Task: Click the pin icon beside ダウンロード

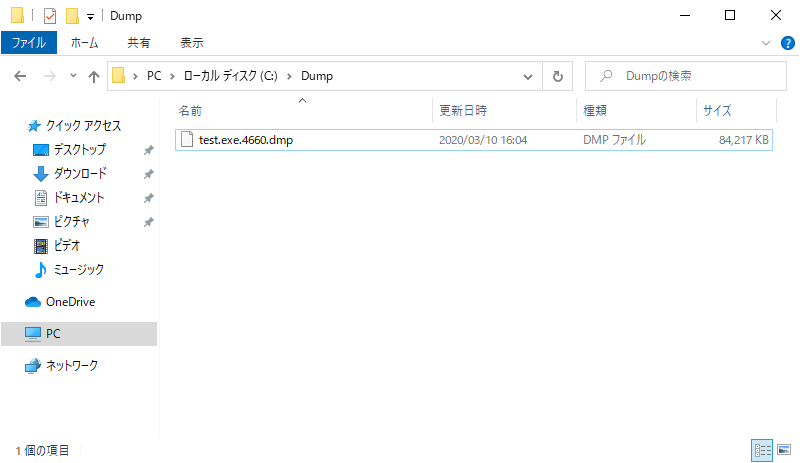Action: click(x=148, y=174)
